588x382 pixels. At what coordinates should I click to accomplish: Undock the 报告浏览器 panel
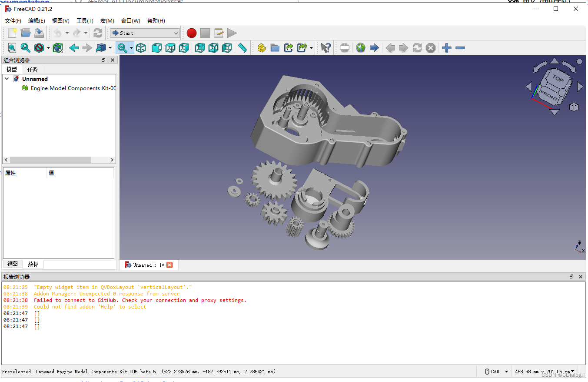click(571, 277)
